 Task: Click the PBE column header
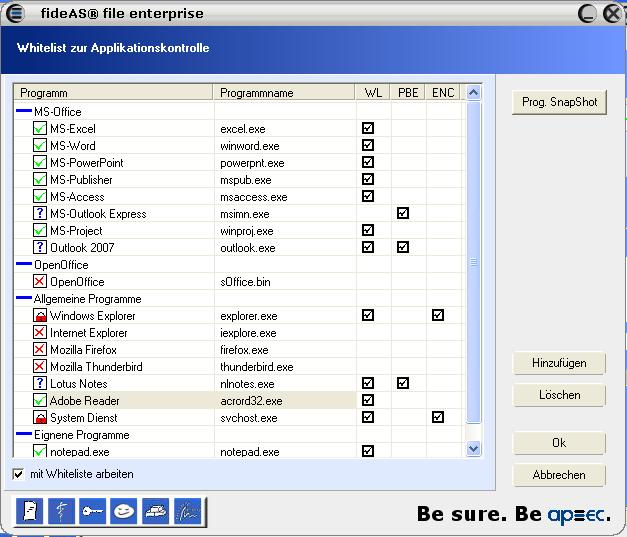(x=408, y=93)
